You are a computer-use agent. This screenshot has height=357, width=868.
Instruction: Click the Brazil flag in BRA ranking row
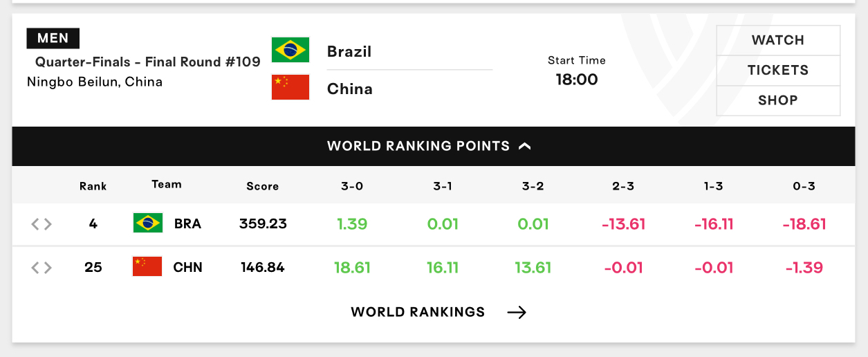(148, 223)
